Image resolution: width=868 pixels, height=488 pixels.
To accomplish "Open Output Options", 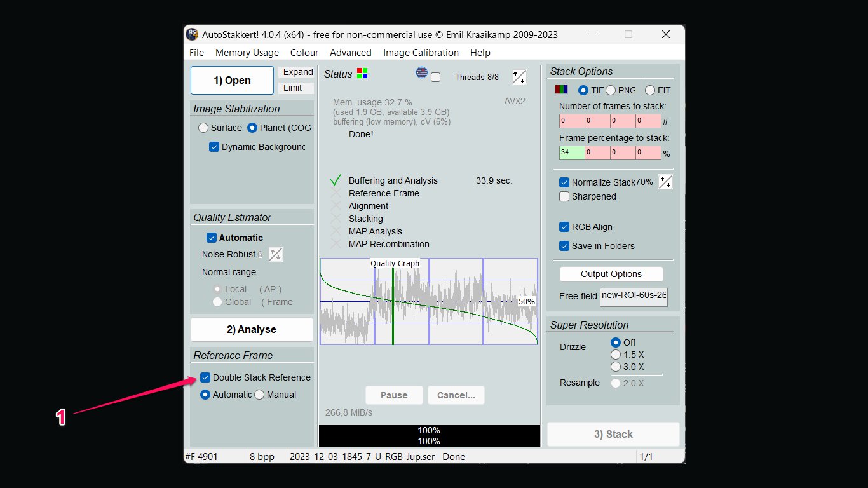I will pyautogui.click(x=611, y=274).
